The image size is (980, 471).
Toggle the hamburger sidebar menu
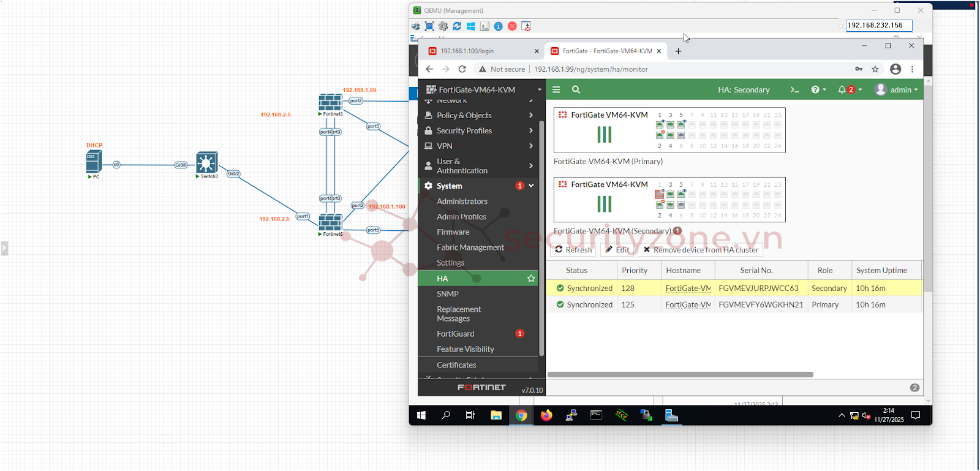point(556,89)
